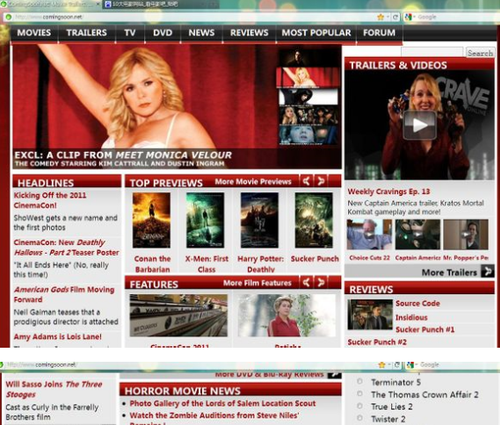Open the NEWS navigation item
The image size is (500, 425).
201,33
